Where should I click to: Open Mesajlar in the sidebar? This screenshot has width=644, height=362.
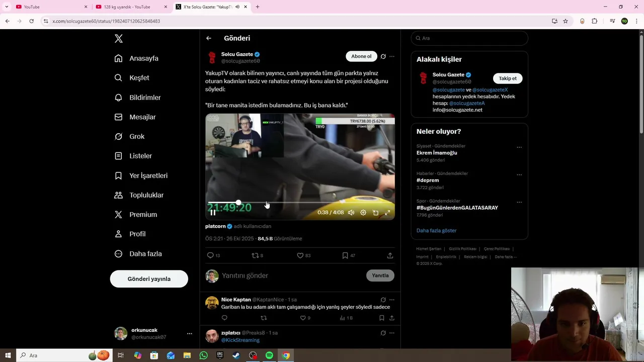pos(135,117)
